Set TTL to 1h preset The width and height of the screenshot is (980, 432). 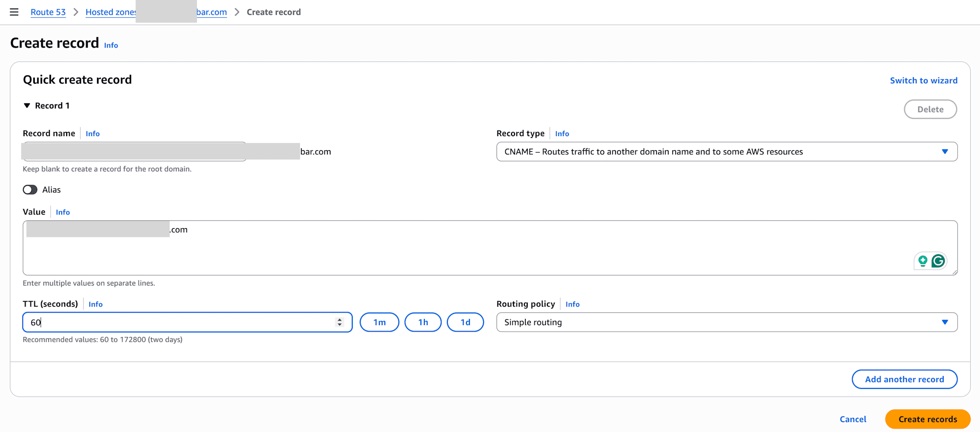pyautogui.click(x=423, y=322)
